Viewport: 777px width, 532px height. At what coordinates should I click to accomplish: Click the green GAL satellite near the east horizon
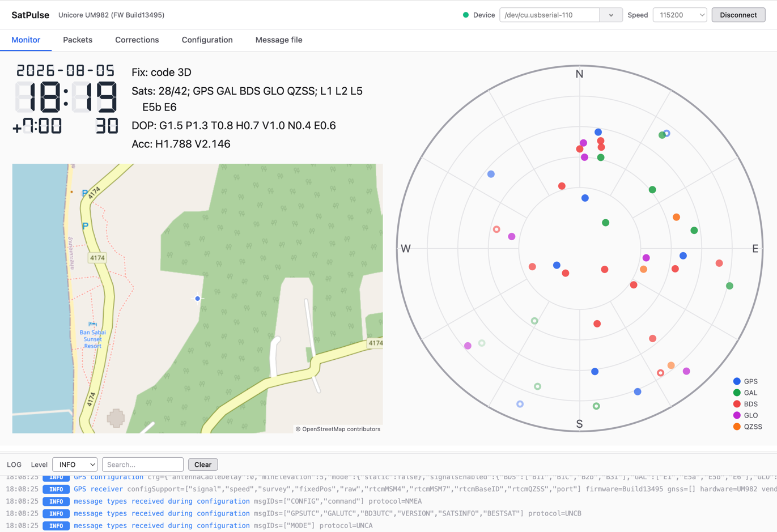(729, 286)
